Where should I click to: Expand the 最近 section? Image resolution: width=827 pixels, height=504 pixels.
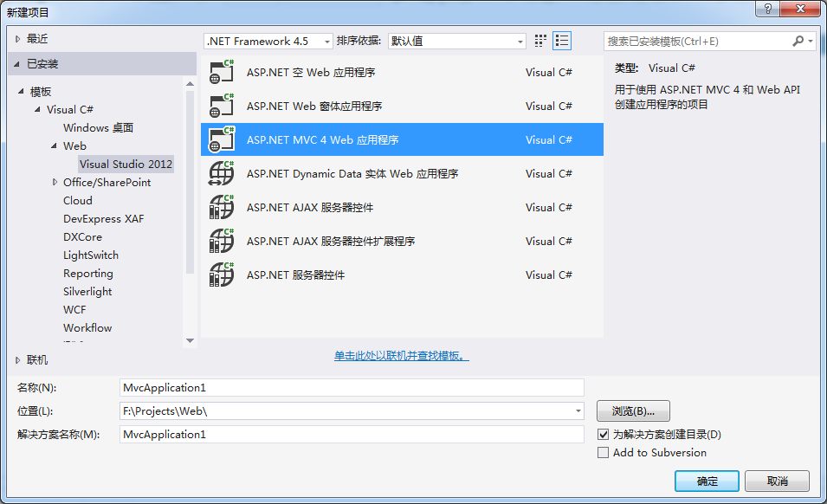(x=18, y=38)
